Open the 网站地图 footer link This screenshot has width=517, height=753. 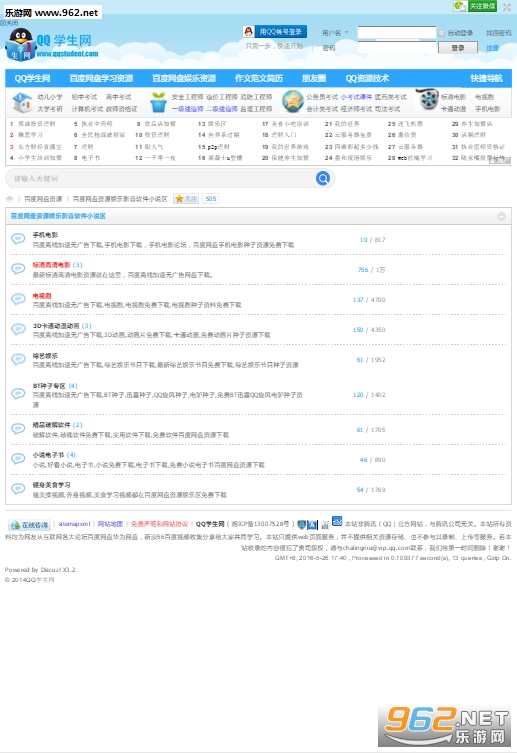tap(110, 524)
